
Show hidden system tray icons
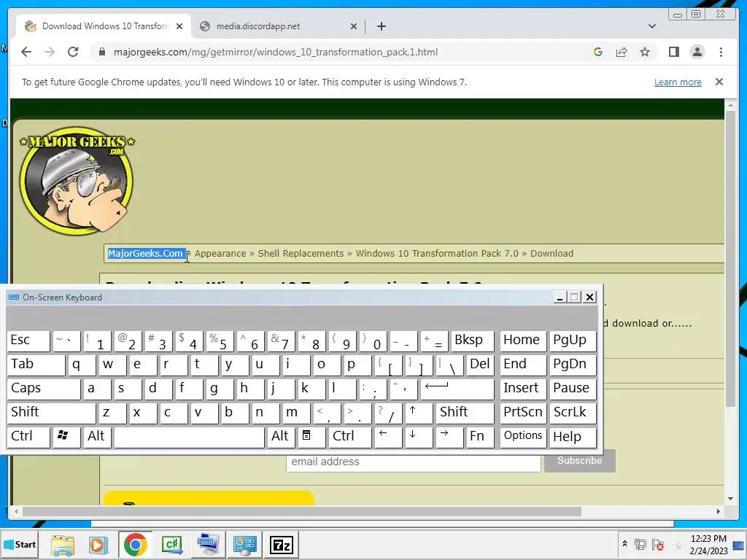tap(624, 544)
